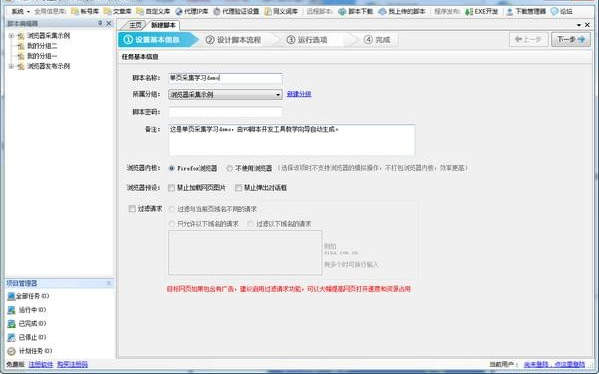The height and width of the screenshot is (374, 599).
Task: Select 过滤与当前页域名不同的请求 option
Action: click(x=172, y=209)
